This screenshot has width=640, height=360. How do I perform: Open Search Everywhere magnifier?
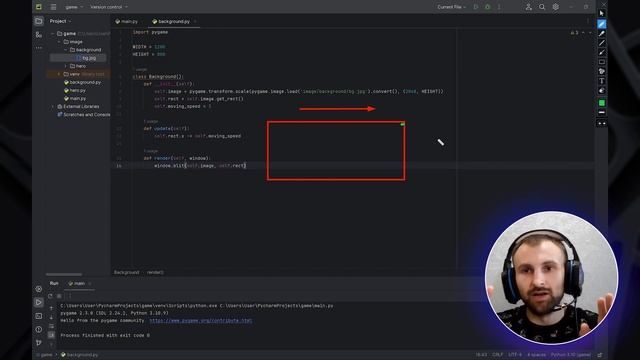pyautogui.click(x=542, y=7)
